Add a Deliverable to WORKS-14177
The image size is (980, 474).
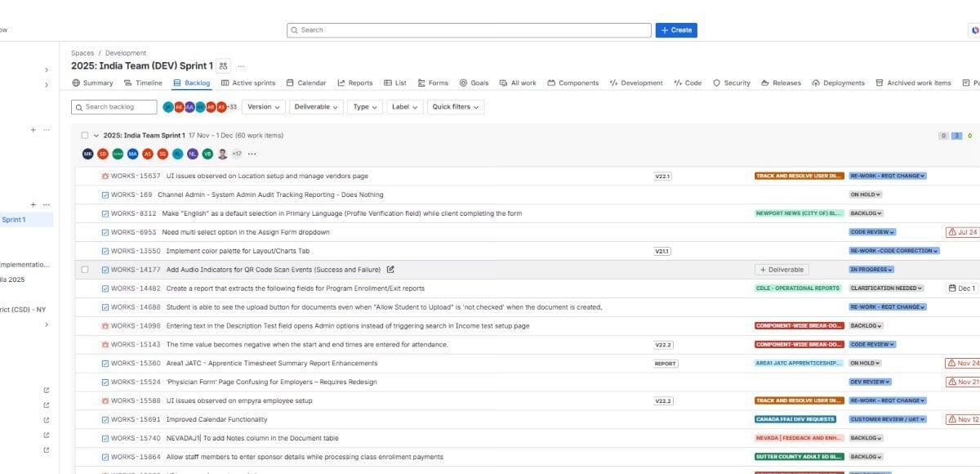tap(782, 270)
